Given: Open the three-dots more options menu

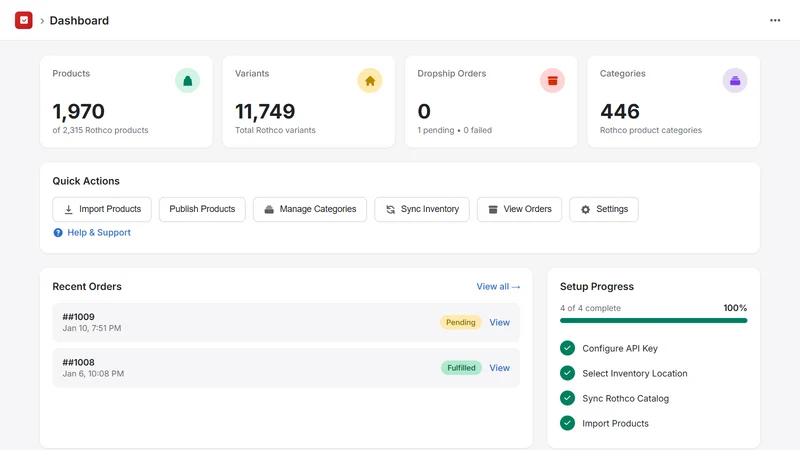Looking at the screenshot, I should point(775,20).
